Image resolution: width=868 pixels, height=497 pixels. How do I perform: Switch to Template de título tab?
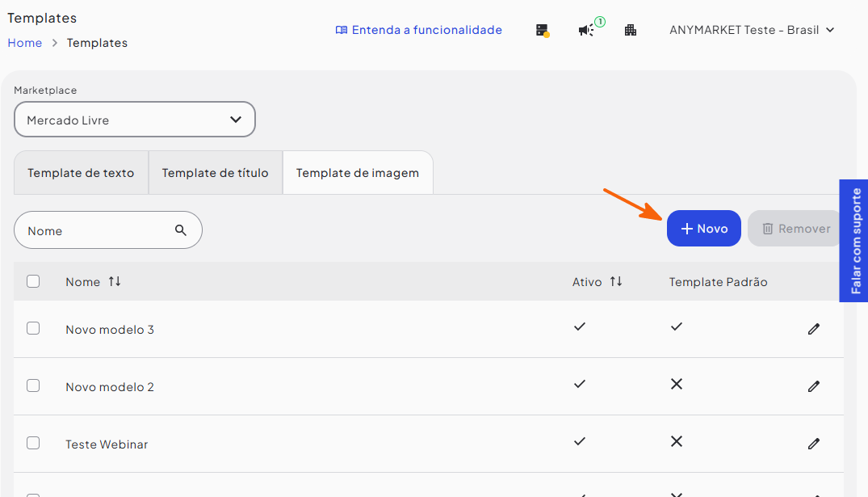216,173
